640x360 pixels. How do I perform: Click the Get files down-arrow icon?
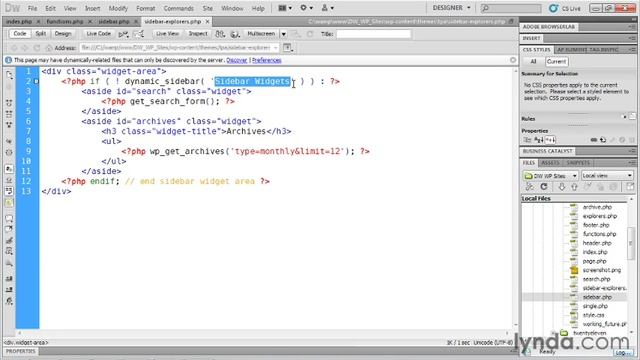click(x=562, y=187)
